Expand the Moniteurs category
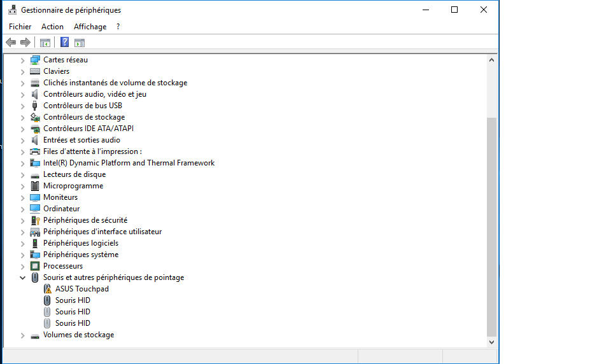The width and height of the screenshot is (611, 364). tap(22, 197)
